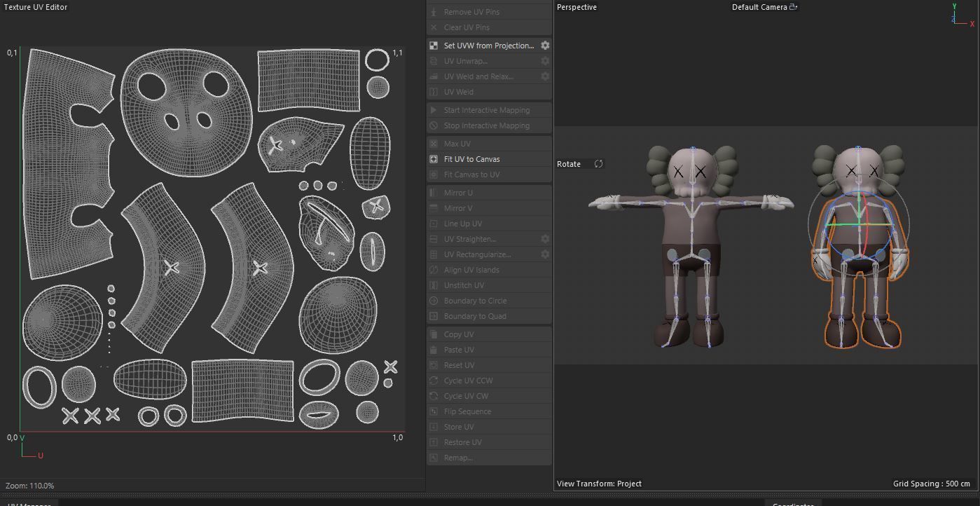980x506 pixels.
Task: Click the Grid Spacing : 500 cm readout
Action: click(932, 484)
